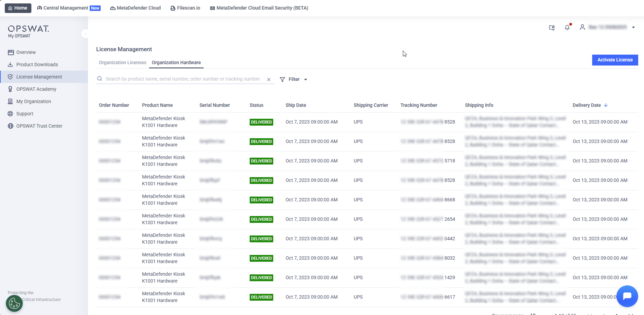The height and width of the screenshot is (315, 644).
Task: Click the search input field
Action: 182,79
